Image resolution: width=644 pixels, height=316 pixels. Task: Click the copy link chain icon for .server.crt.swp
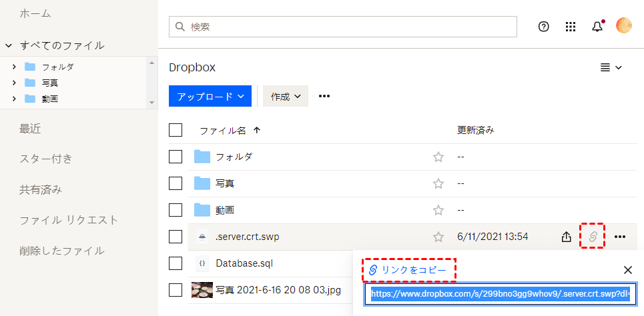pos(593,237)
